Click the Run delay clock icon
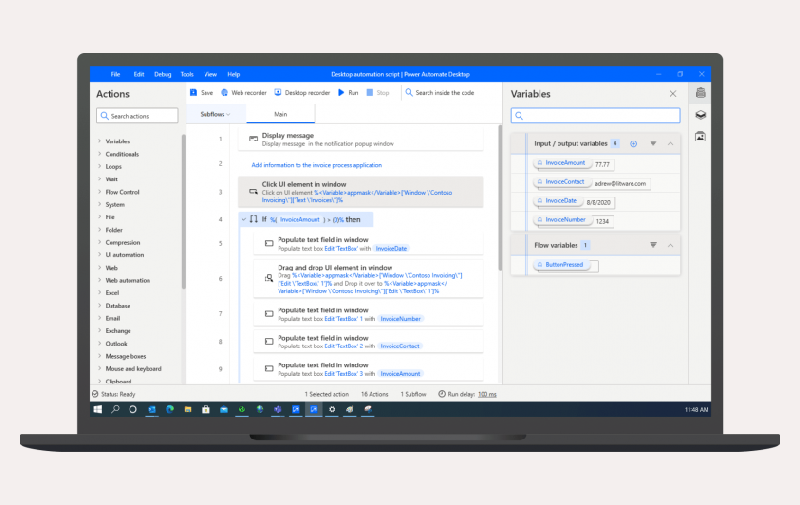 pos(442,394)
